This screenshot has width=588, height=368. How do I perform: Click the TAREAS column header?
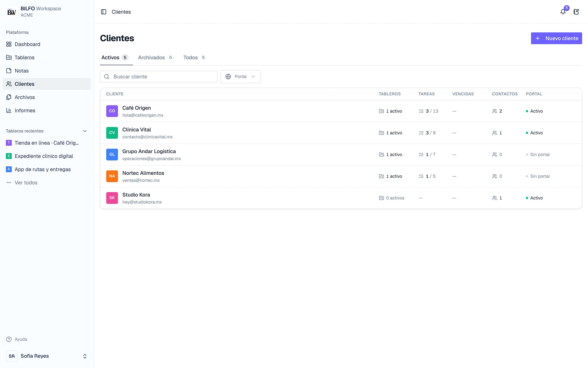[426, 94]
